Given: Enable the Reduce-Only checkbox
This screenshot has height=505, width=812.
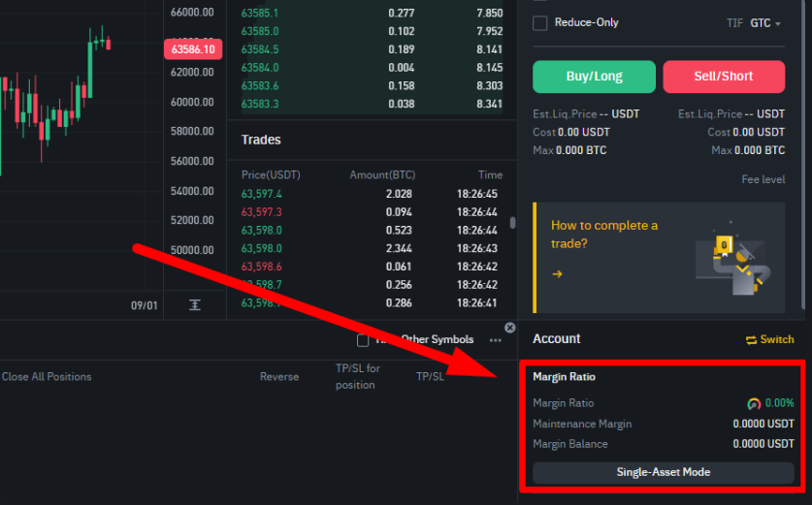Looking at the screenshot, I should tap(540, 22).
